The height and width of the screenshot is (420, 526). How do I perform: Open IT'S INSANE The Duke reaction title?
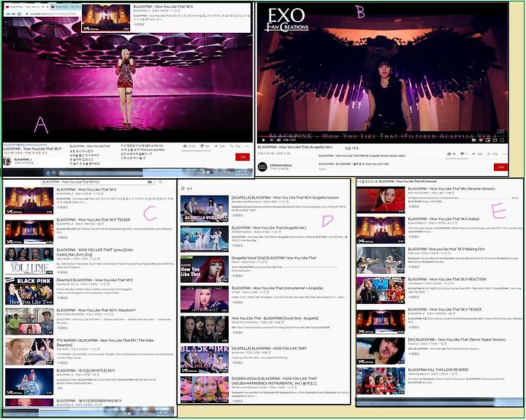[x=105, y=343]
